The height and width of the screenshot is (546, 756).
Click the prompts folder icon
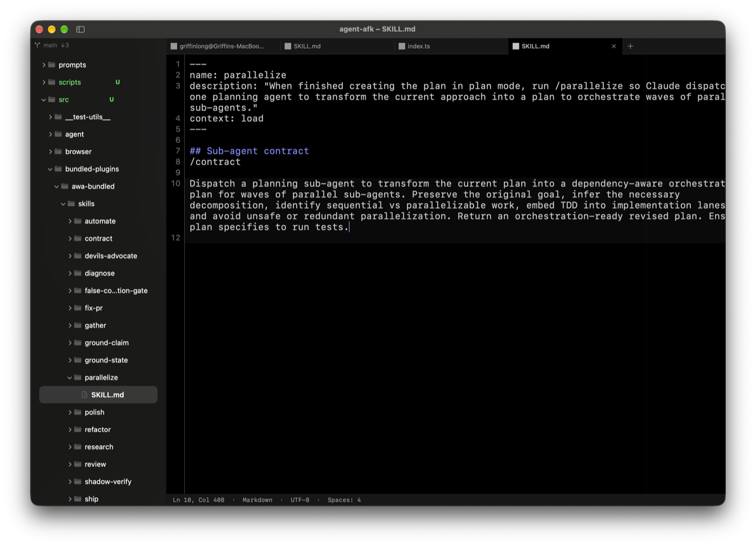52,65
